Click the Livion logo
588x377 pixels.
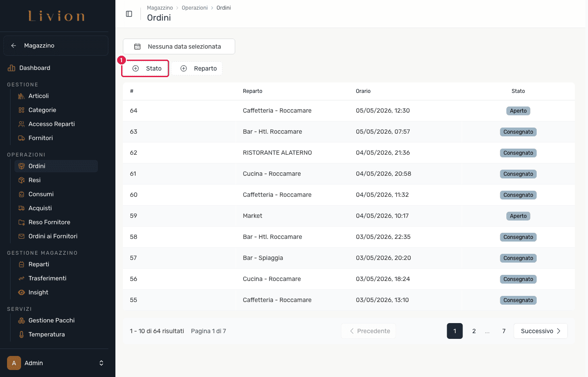[56, 17]
